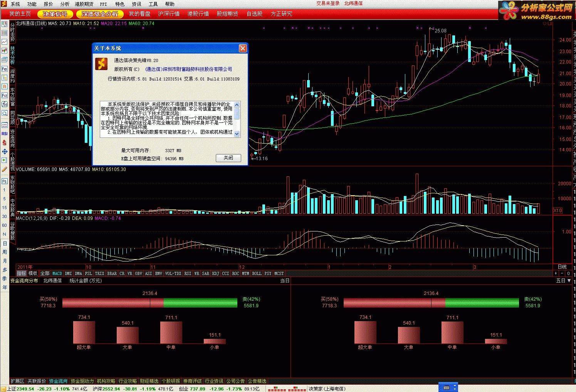The image size is (576, 392).
Task: Click the F12 icon in left sidebar
Action: (5, 95)
